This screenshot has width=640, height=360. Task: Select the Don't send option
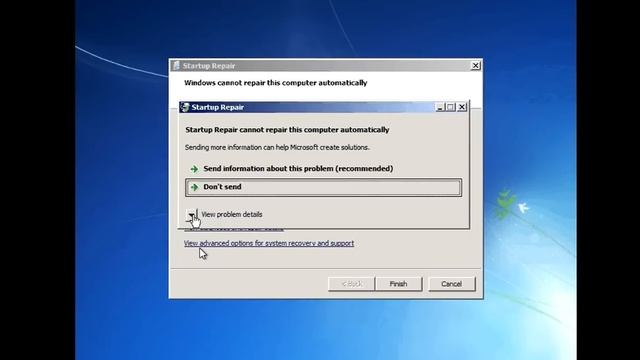pyautogui.click(x=323, y=187)
